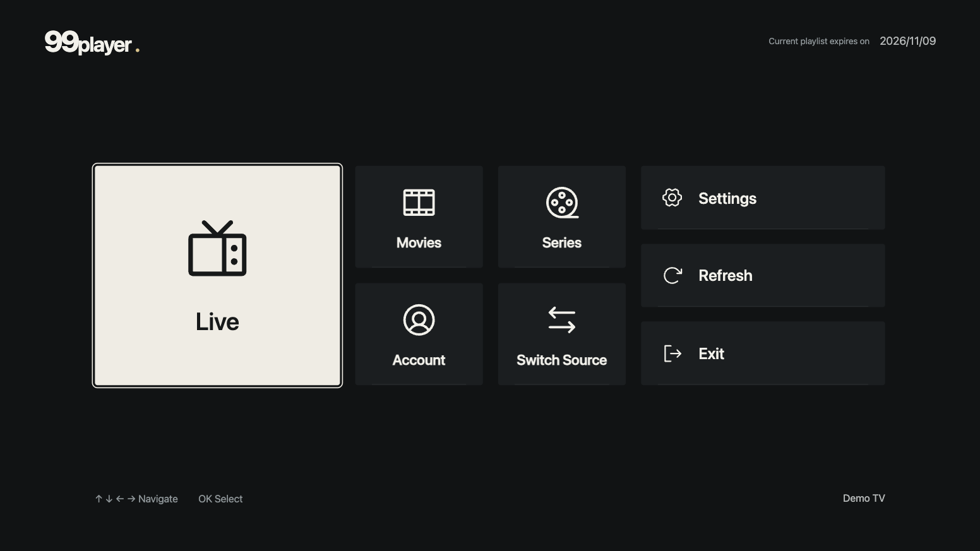Click the Refresh circular arrow icon
The height and width of the screenshot is (551, 980).
672,275
